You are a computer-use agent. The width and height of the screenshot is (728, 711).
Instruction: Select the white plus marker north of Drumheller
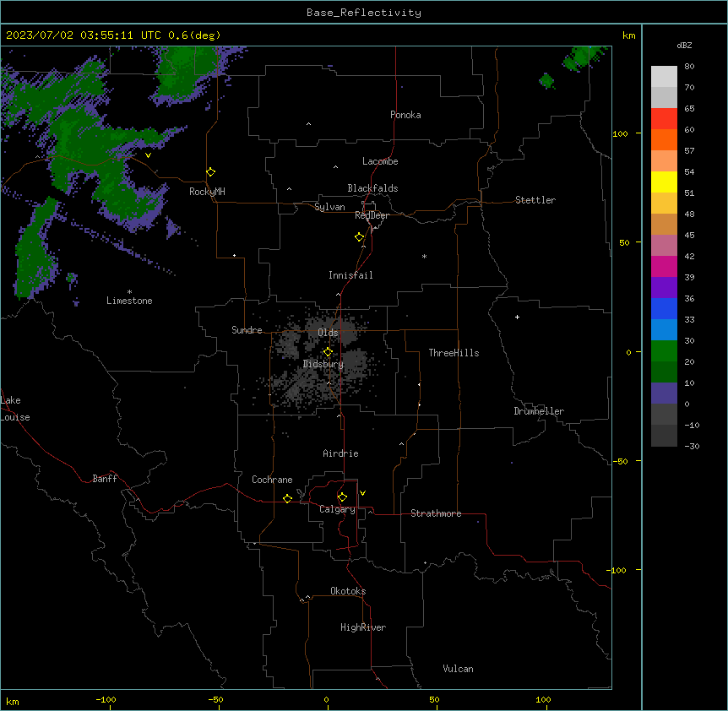[517, 317]
